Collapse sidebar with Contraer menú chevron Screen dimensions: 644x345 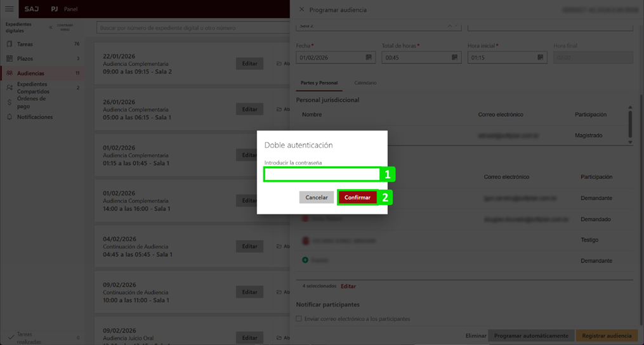pos(51,27)
